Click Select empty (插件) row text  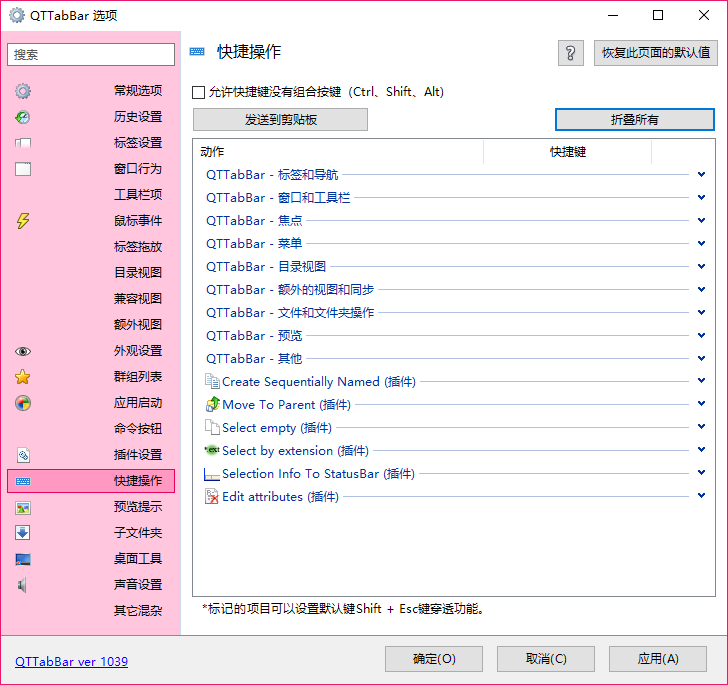point(277,428)
